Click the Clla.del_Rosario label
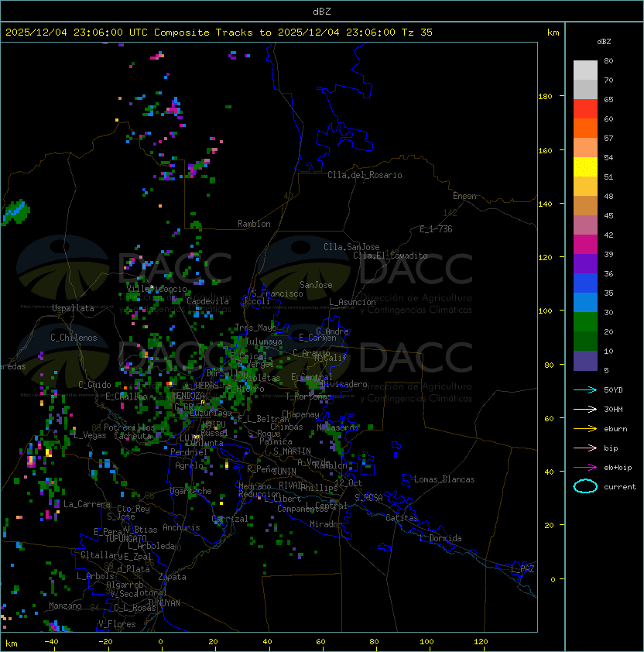This screenshot has height=652, width=644. [x=365, y=175]
